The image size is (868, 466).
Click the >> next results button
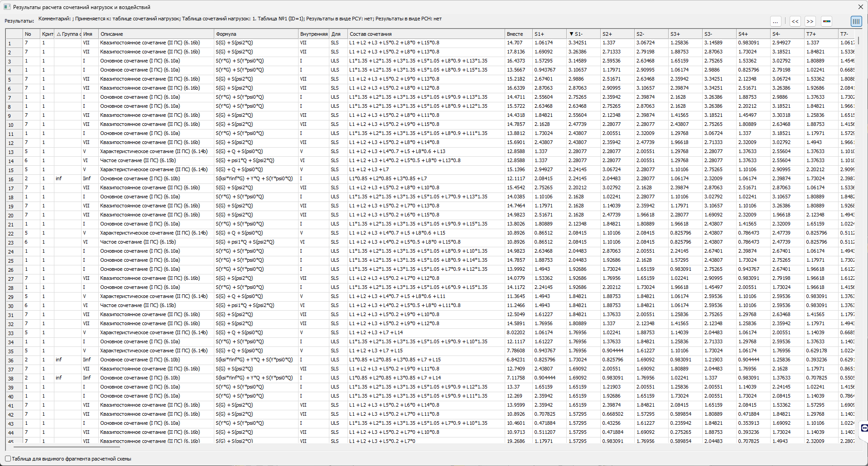pyautogui.click(x=810, y=21)
